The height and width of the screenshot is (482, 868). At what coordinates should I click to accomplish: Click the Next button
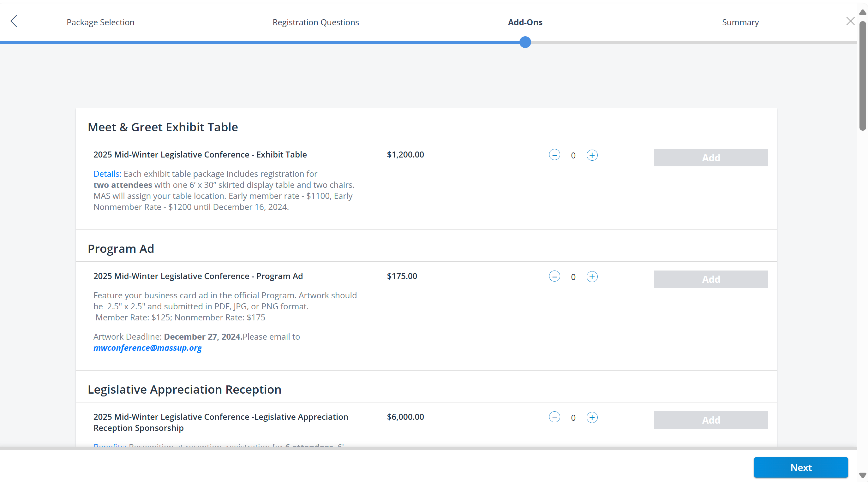[801, 467]
